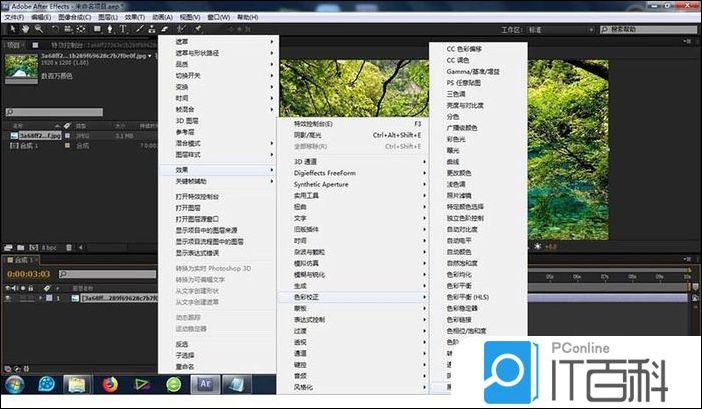702x409 pixels.
Task: Select the Text (T) tool
Action: (x=122, y=29)
